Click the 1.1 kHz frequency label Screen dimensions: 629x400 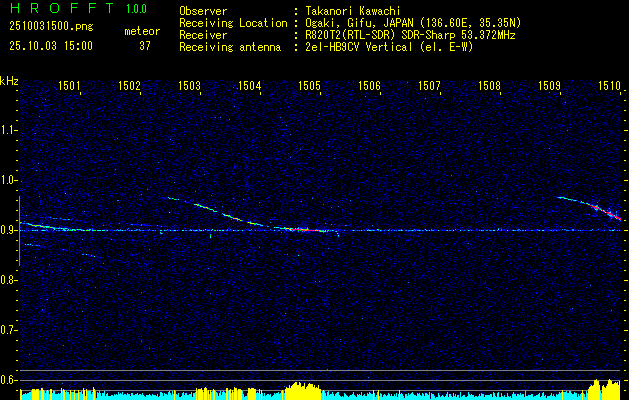(9, 130)
